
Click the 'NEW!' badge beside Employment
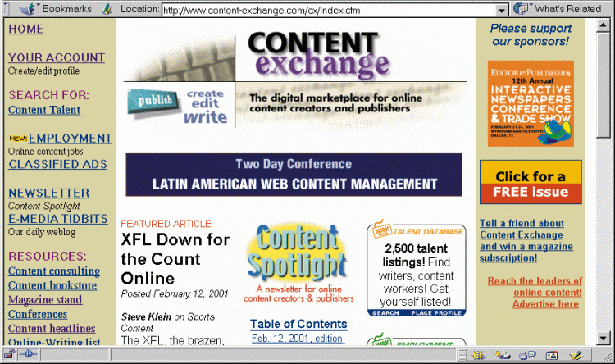pos(18,139)
